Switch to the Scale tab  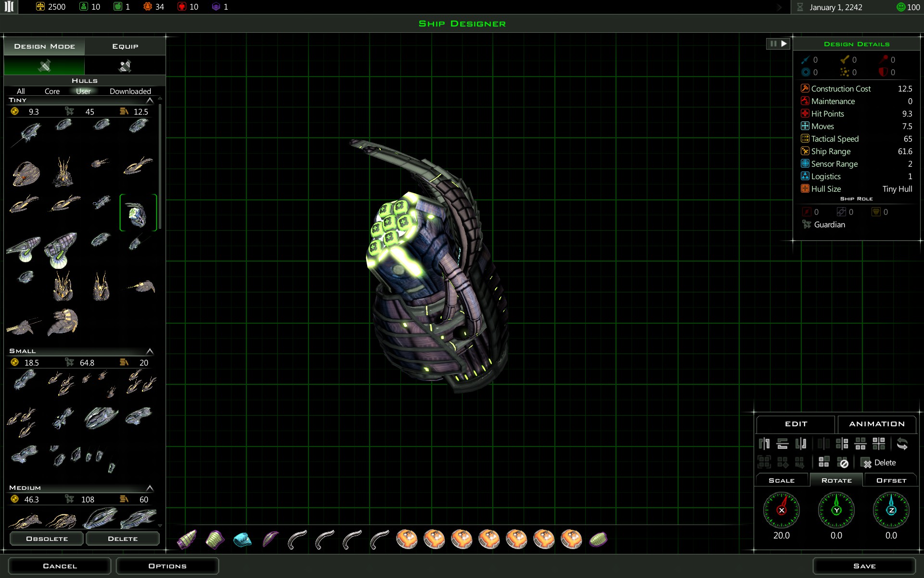(782, 480)
